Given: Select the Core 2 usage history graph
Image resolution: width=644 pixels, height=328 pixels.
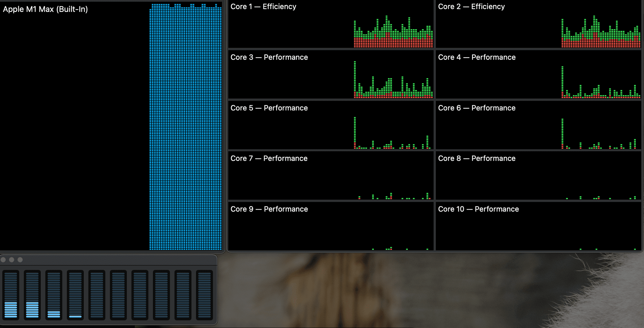Looking at the screenshot, I should coord(601,31).
